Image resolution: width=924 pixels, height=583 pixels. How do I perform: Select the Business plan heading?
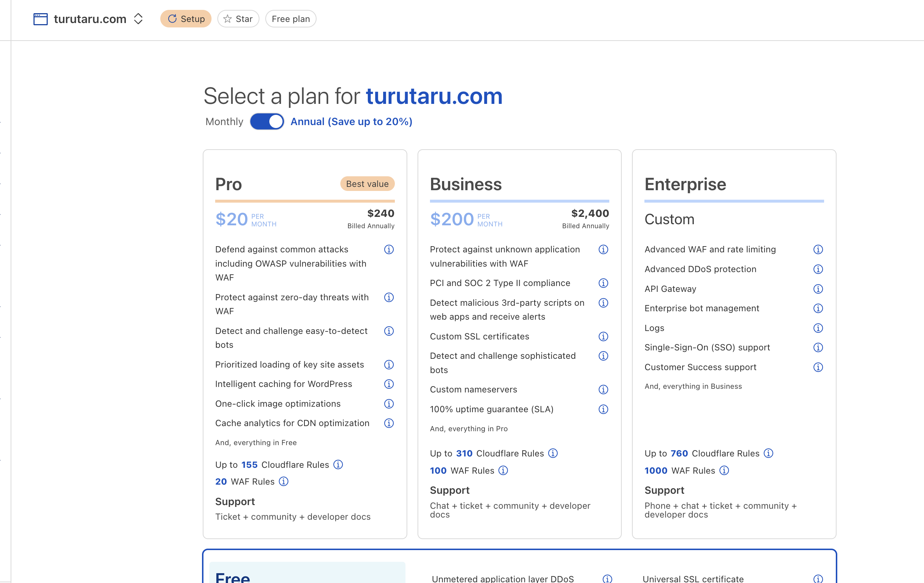point(465,184)
